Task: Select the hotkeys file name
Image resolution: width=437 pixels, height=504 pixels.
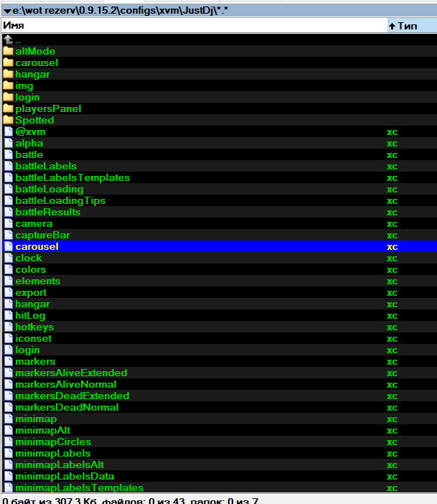Action: [x=34, y=327]
